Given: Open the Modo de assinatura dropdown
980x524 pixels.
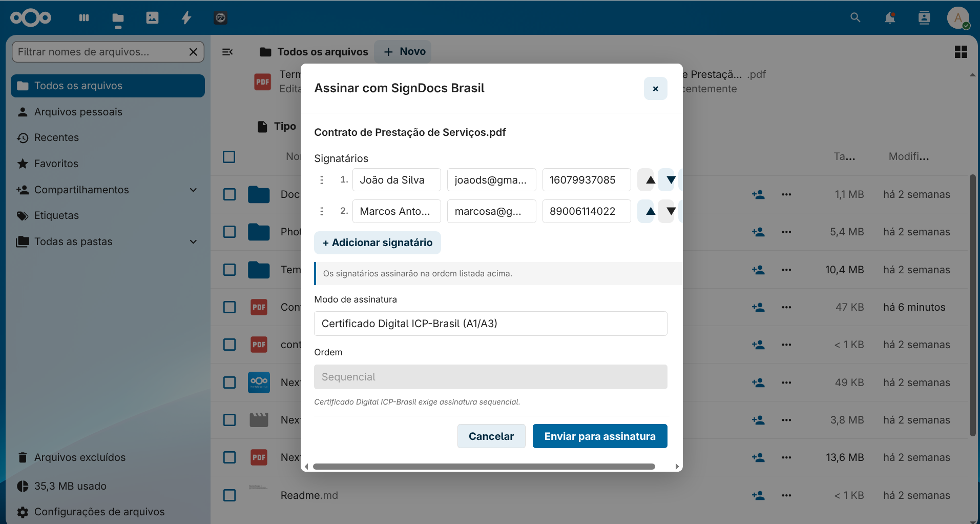Looking at the screenshot, I should [490, 324].
